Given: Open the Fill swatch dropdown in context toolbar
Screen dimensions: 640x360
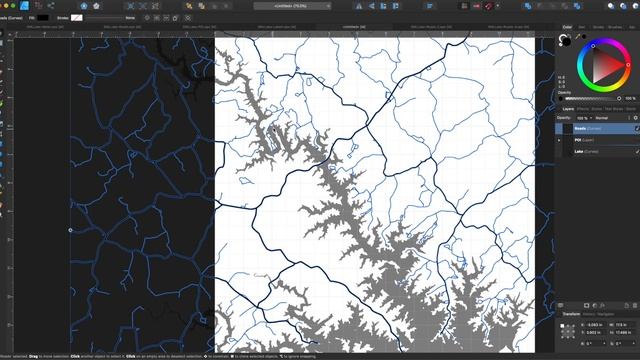Looking at the screenshot, I should pos(43,18).
